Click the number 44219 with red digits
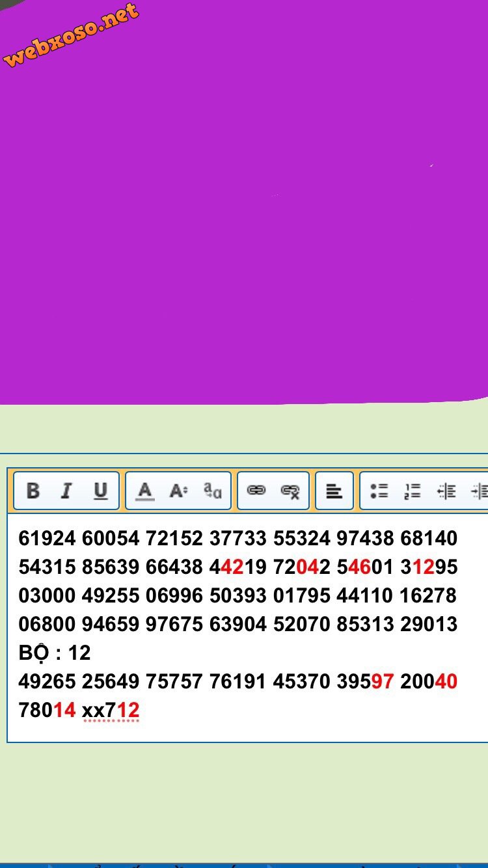488x868 pixels. [238, 567]
